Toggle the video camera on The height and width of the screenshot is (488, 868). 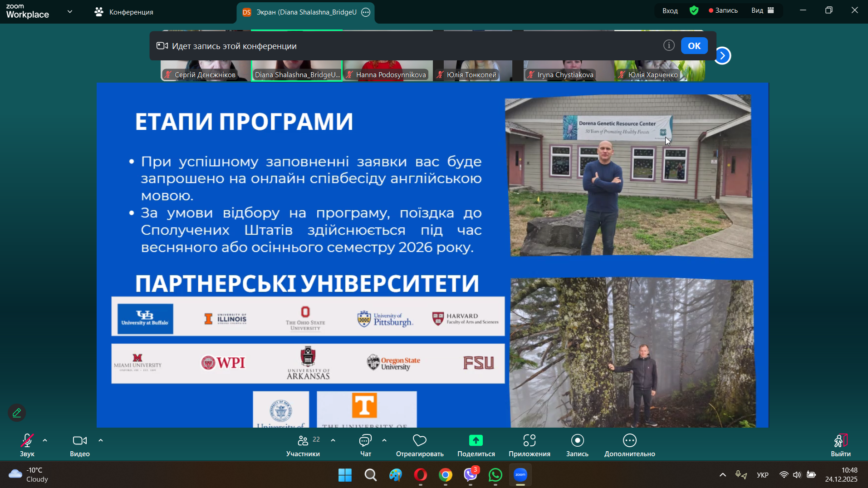[79, 441]
